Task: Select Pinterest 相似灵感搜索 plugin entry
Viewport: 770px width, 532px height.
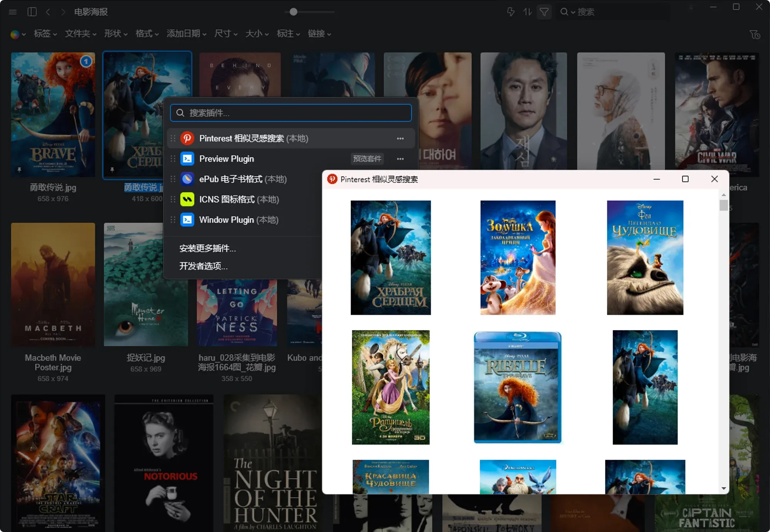Action: point(291,138)
